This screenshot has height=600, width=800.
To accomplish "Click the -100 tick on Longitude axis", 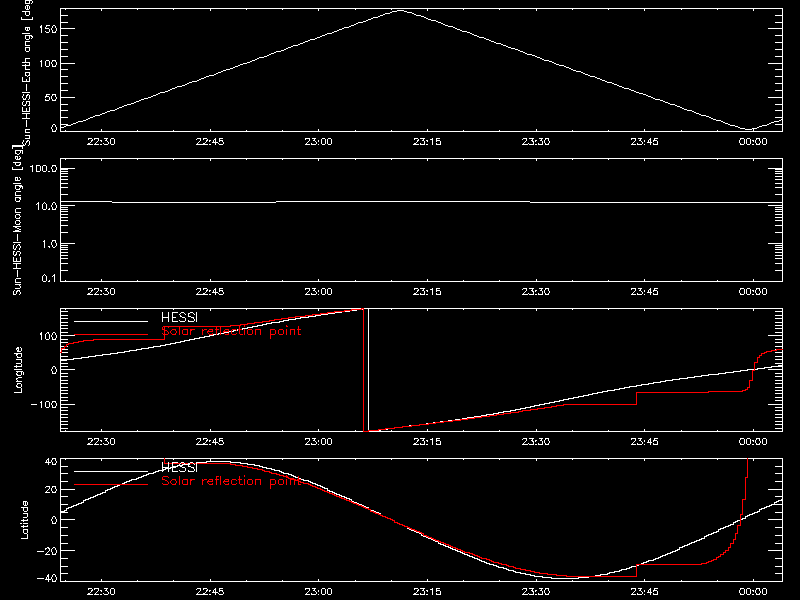I will click(44, 404).
